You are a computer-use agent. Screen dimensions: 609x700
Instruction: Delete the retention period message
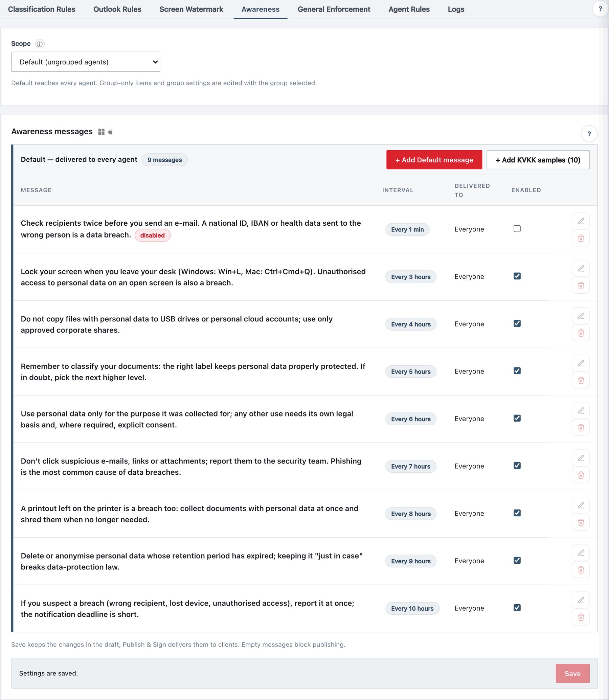581,569
